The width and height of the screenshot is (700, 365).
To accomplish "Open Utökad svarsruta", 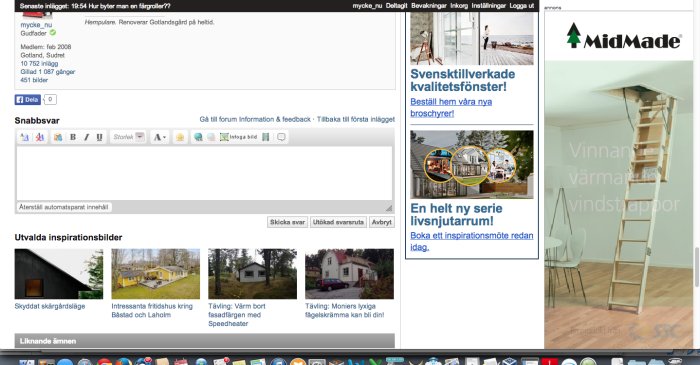I will click(x=338, y=222).
